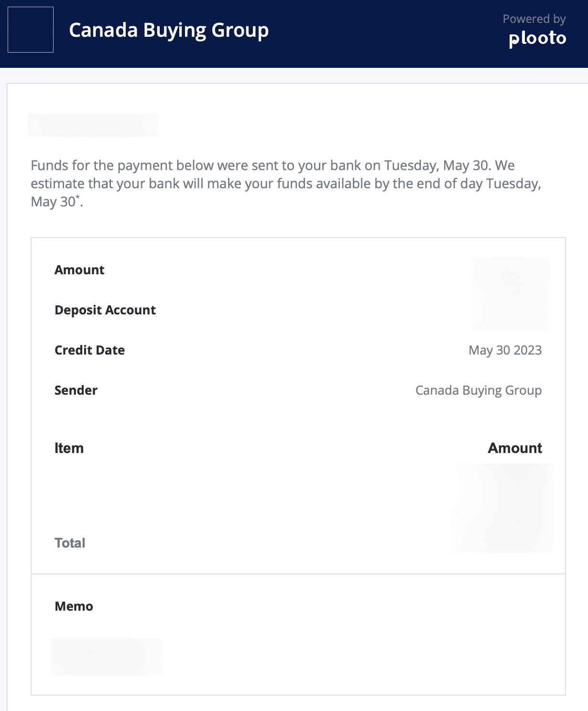Click the blurred amount and account value

[x=510, y=293]
